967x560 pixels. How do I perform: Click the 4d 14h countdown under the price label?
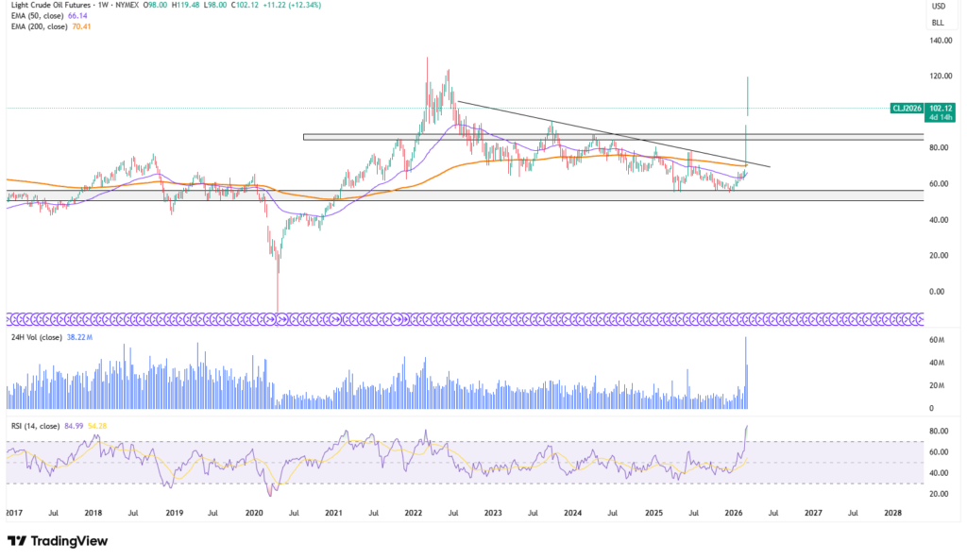point(939,119)
